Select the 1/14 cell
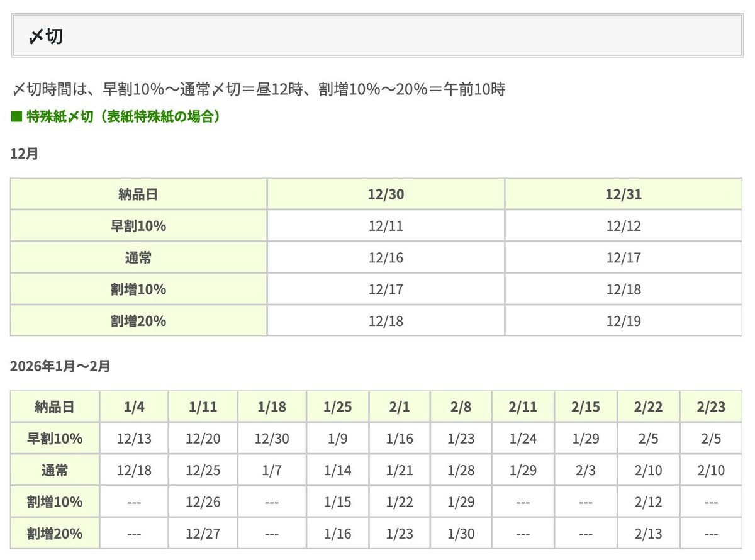The image size is (755, 560). [x=338, y=471]
